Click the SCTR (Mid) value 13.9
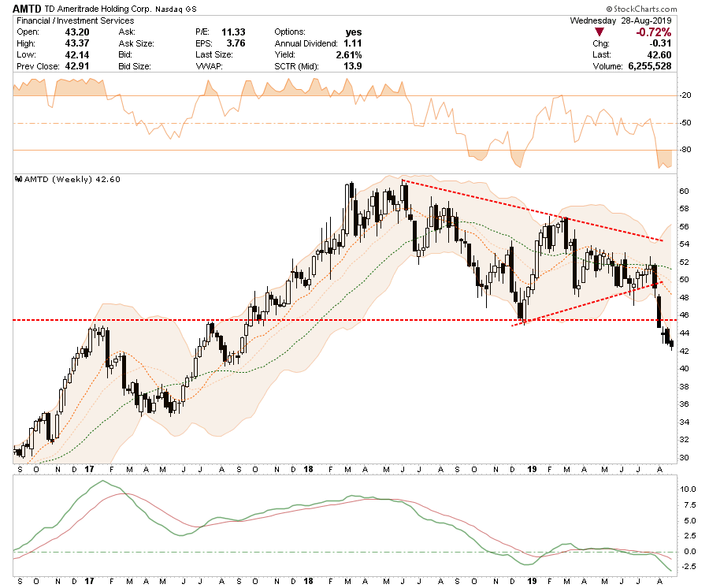Viewport: 709px width, 588px height. pyautogui.click(x=353, y=66)
